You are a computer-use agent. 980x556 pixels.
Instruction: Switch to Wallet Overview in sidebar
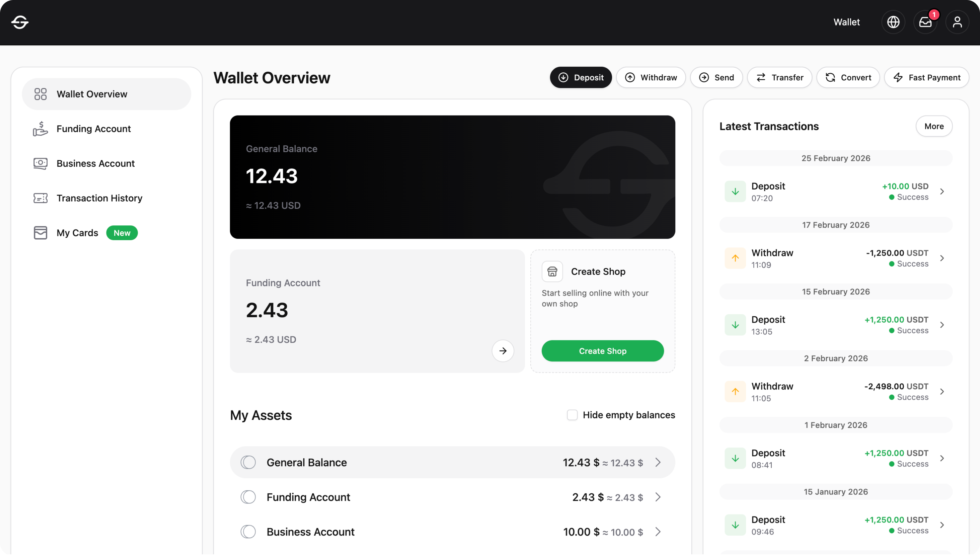pyautogui.click(x=92, y=93)
